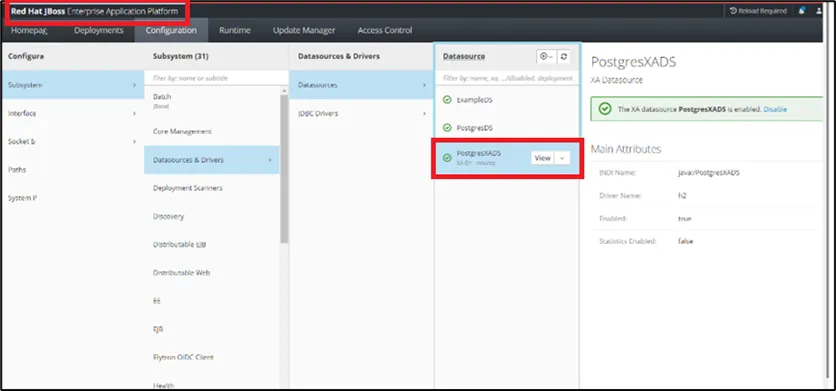Viewport: 836px width, 391px height.
Task: Select the Discovery subsystem
Action: [x=212, y=217]
